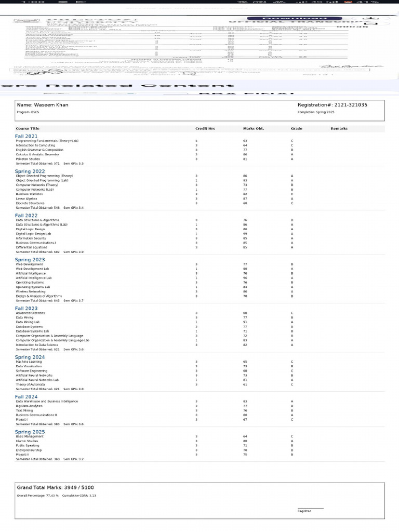Click the 'Credit Hrs' column header
The image size is (399, 532).
click(205, 129)
